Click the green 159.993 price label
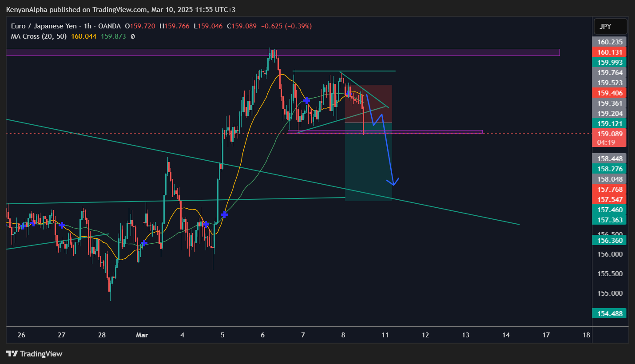 coord(610,62)
